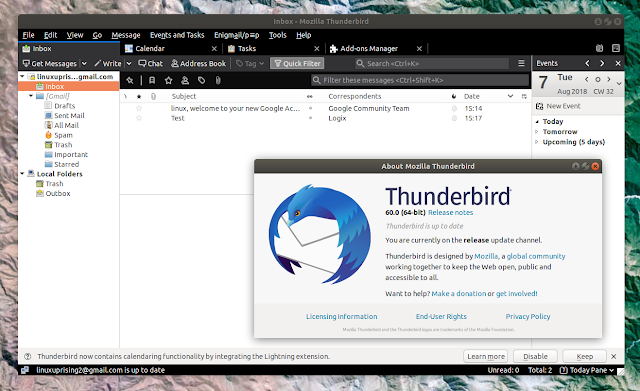Star the Test message from Logix
This screenshot has width=640, height=391.
point(139,118)
